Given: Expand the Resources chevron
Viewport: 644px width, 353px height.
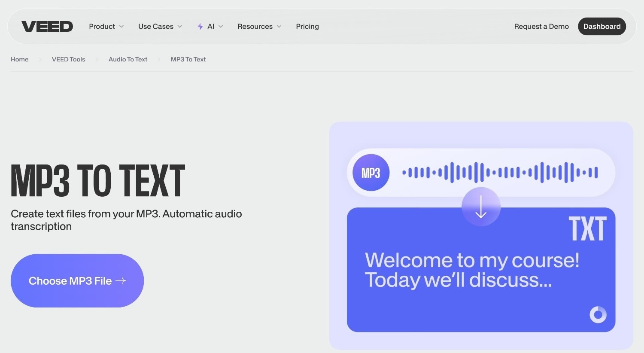Looking at the screenshot, I should coord(279,27).
